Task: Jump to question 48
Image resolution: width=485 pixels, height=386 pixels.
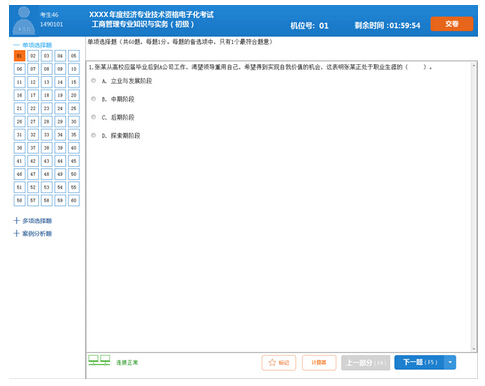Action: click(x=47, y=174)
